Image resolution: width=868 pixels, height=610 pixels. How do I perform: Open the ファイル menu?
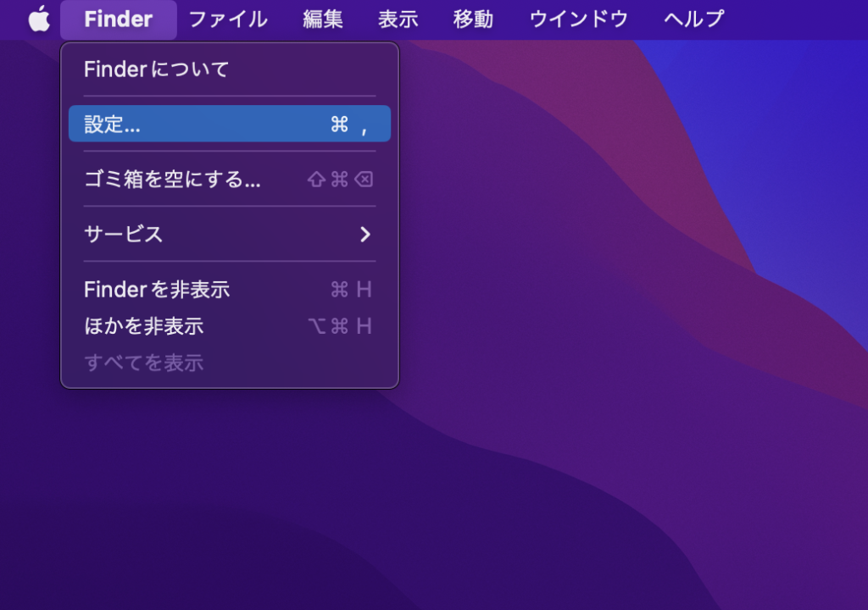pos(228,19)
